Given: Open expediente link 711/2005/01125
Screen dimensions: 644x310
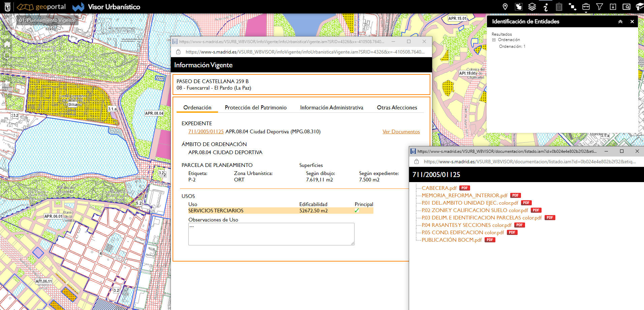Looking at the screenshot, I should pyautogui.click(x=206, y=132).
